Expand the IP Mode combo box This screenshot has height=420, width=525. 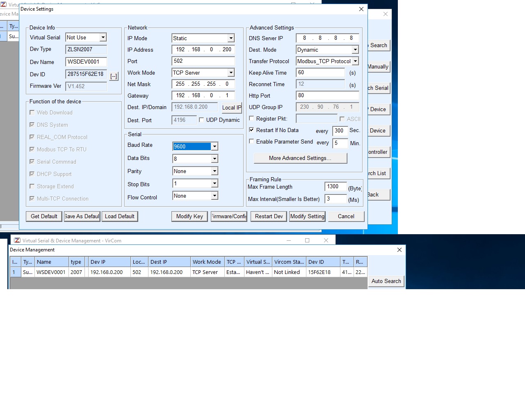231,38
